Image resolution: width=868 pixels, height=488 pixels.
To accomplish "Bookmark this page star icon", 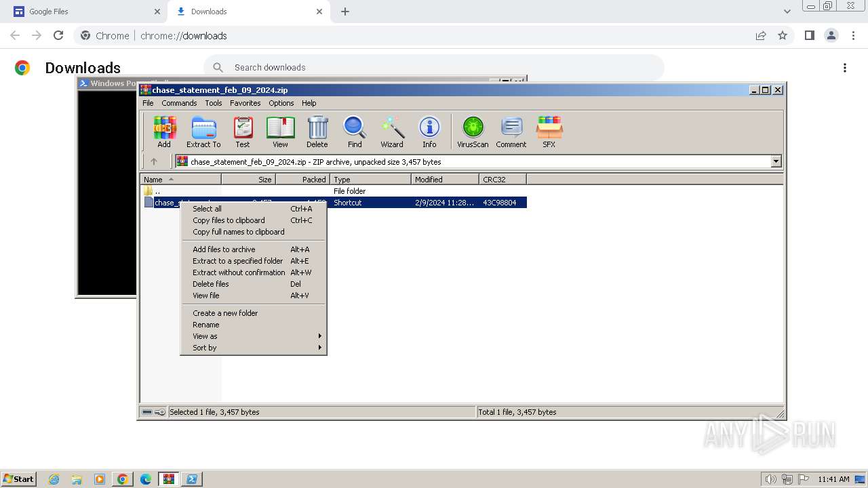I will (783, 35).
